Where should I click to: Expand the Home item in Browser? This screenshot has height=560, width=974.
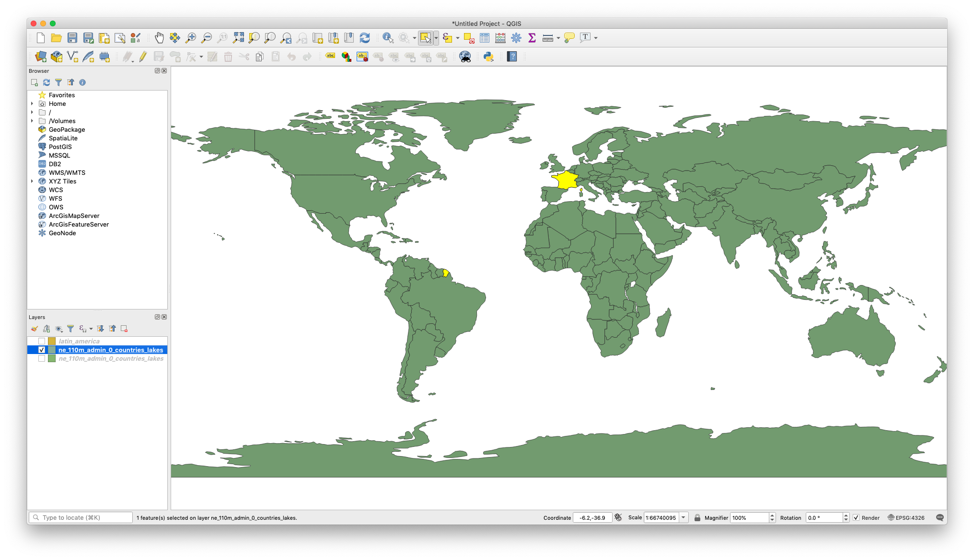(32, 103)
